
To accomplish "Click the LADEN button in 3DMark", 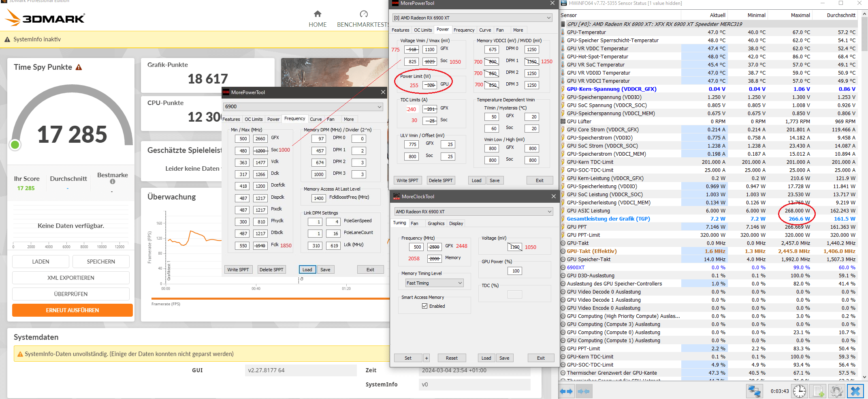I will point(41,262).
